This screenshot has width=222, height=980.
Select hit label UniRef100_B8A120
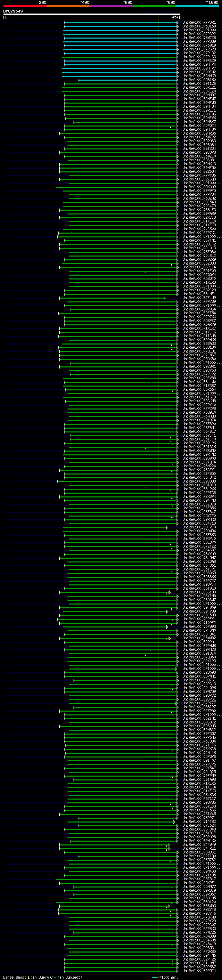click(199, 902)
